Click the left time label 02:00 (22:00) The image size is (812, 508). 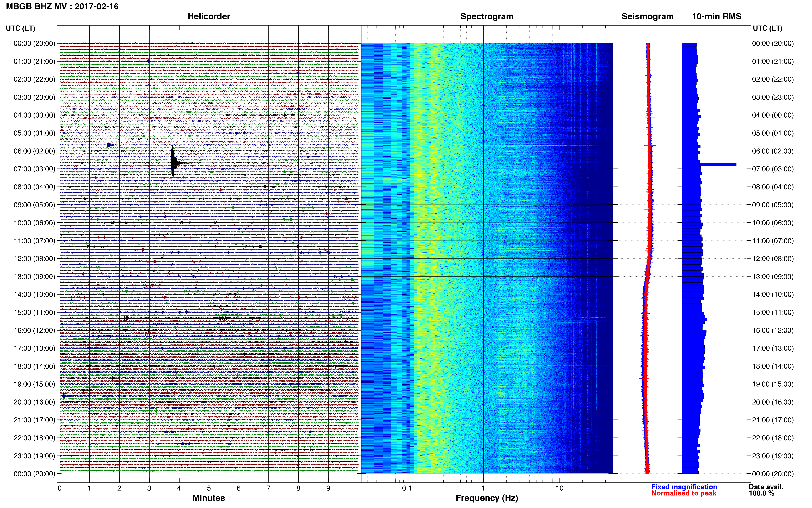(34, 79)
